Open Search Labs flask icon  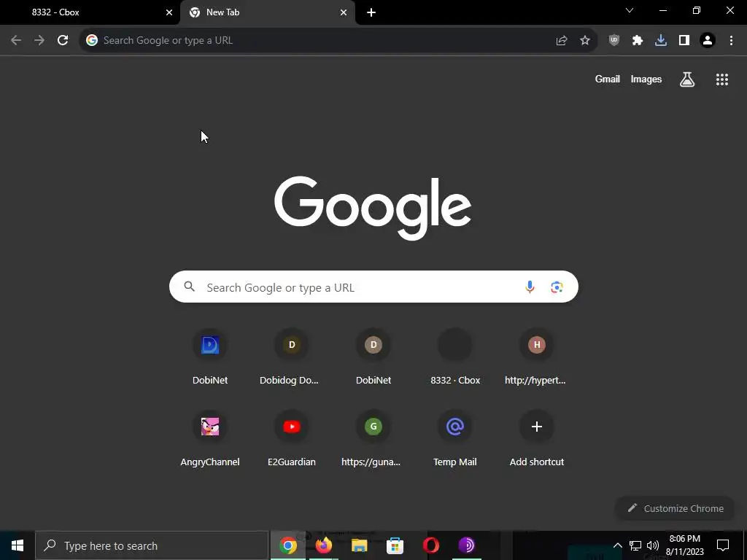(x=687, y=79)
